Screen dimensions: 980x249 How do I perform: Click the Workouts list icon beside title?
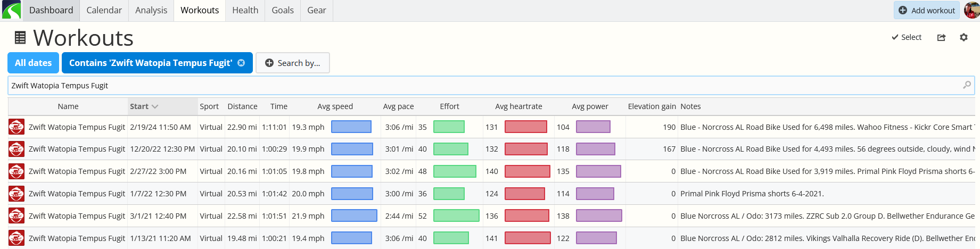(x=20, y=38)
